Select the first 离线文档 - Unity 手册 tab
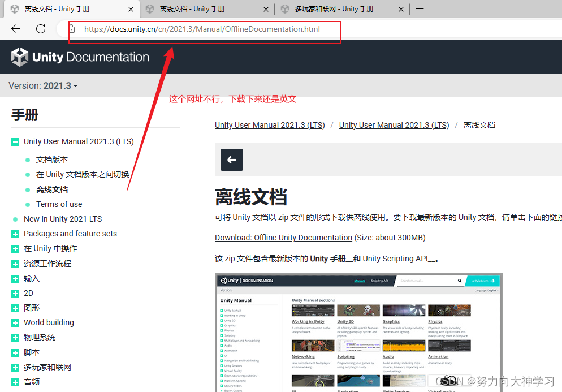The width and height of the screenshot is (562, 392). (x=71, y=9)
